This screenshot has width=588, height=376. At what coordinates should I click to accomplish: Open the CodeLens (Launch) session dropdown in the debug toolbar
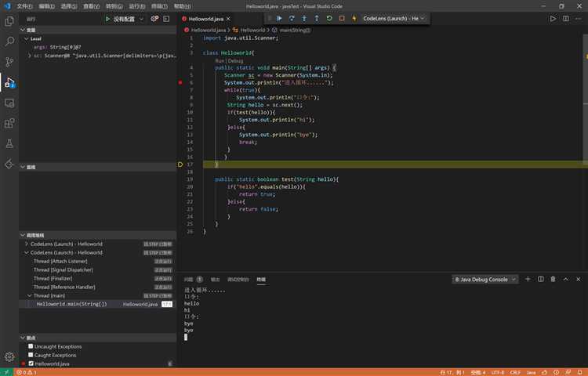394,18
